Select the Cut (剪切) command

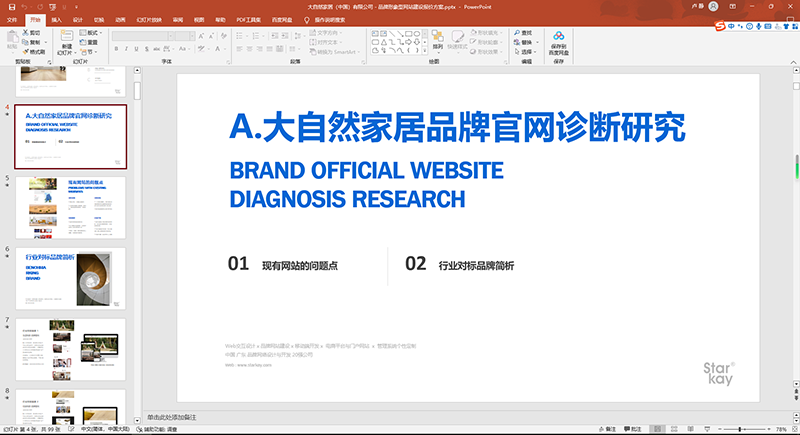(x=32, y=33)
